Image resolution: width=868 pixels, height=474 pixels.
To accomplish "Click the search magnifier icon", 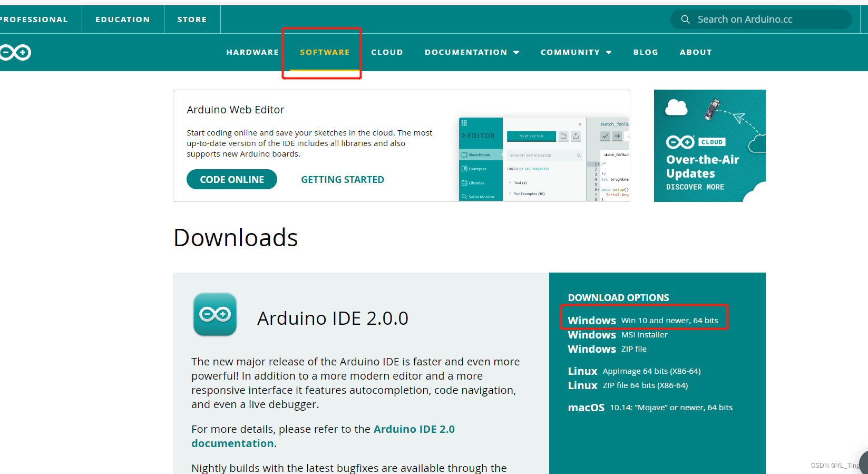I will (685, 20).
